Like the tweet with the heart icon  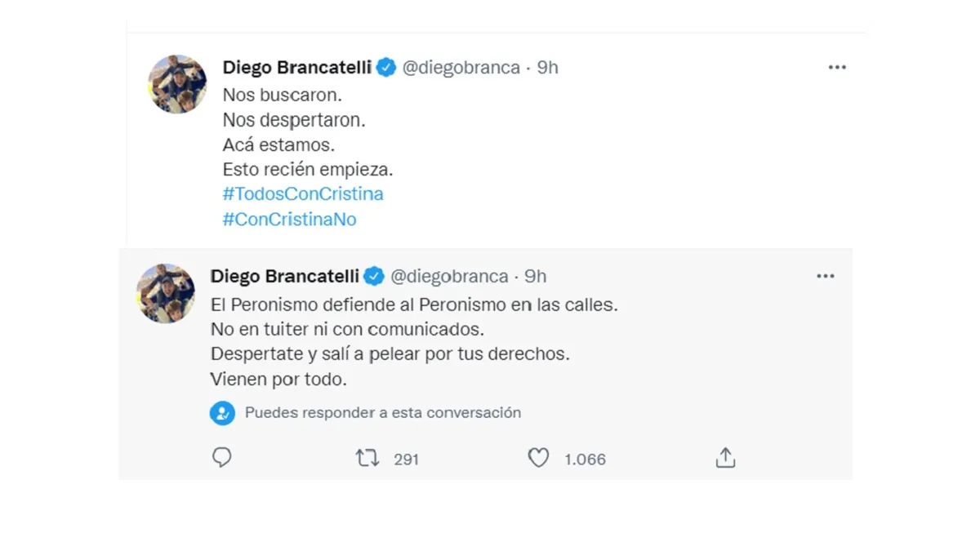pos(538,459)
